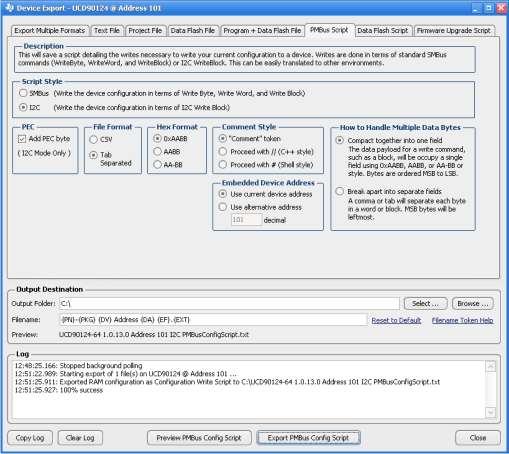This screenshot has width=509, height=454.
Task: Select Break apart into separate fields
Action: 340,191
